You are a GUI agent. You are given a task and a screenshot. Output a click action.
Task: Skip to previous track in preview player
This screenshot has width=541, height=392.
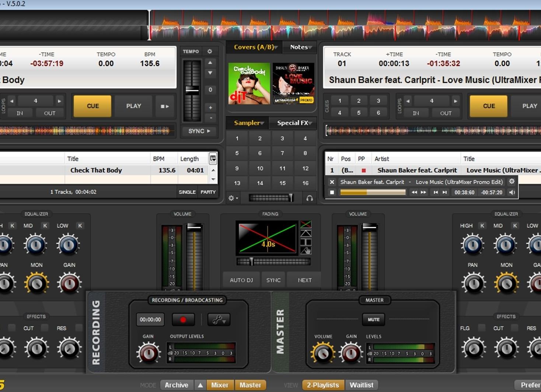pyautogui.click(x=436, y=192)
